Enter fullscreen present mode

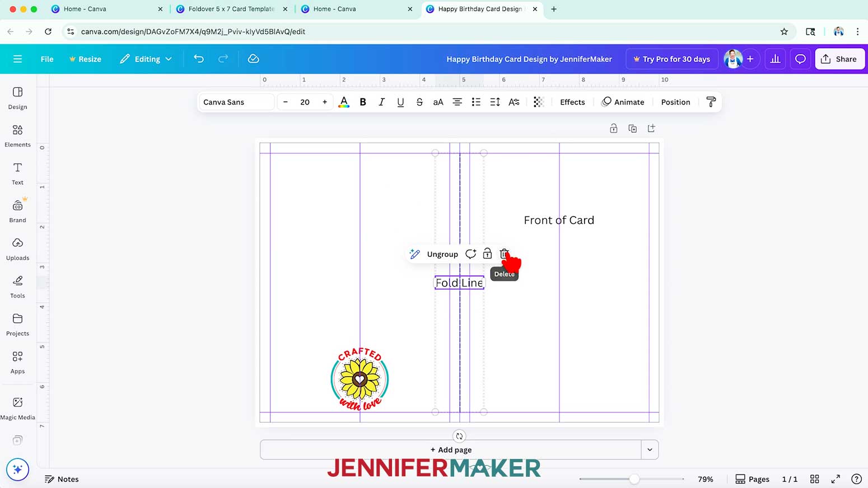pos(836,479)
